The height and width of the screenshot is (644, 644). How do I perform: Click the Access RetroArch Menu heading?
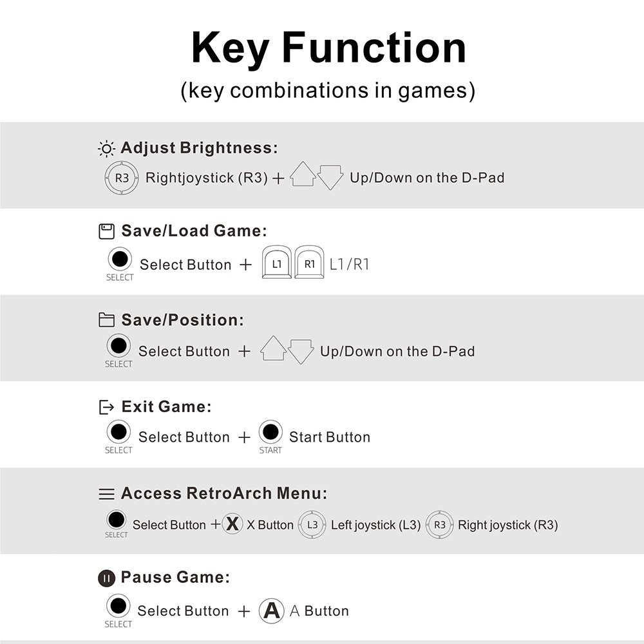point(224,494)
